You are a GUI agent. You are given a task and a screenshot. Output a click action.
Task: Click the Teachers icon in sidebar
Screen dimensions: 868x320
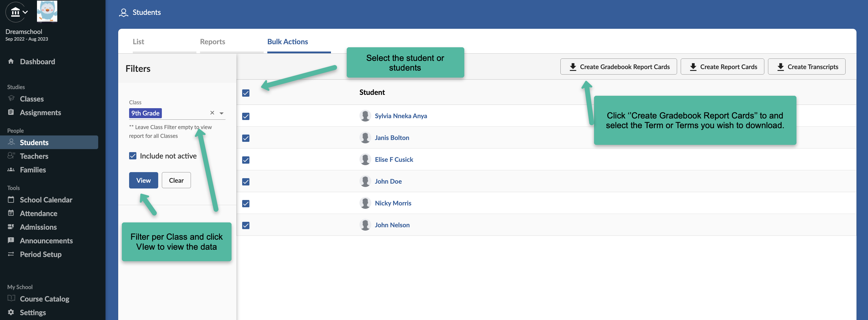coord(11,155)
